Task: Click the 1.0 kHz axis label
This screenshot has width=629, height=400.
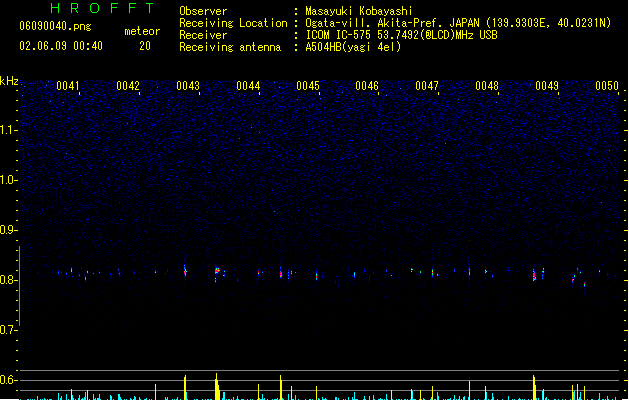Action: 9,180
